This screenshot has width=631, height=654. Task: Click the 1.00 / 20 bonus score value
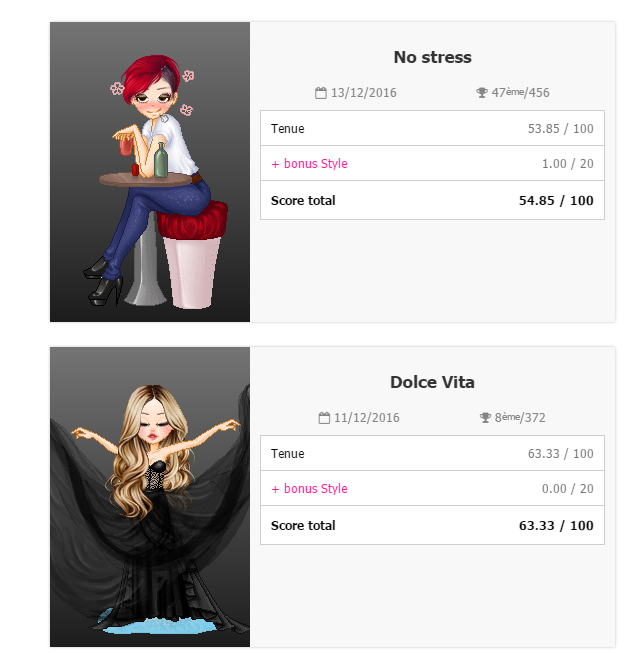coord(568,164)
